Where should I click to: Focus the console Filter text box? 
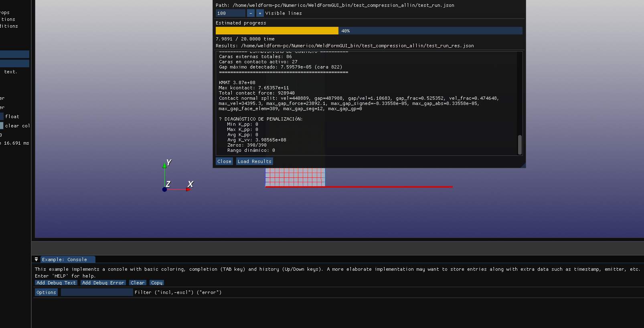[97, 292]
